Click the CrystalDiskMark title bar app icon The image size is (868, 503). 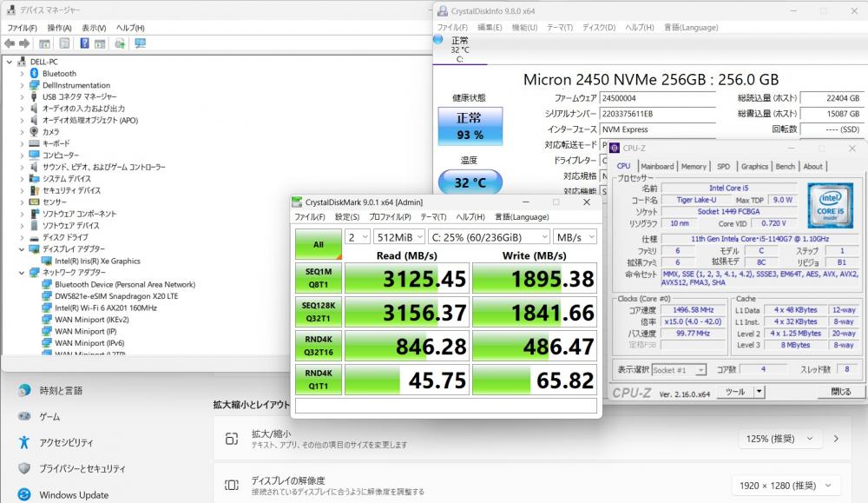[x=297, y=202]
